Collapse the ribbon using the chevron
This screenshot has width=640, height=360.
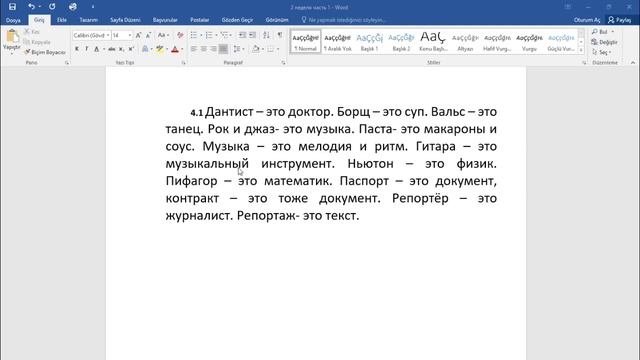point(633,63)
